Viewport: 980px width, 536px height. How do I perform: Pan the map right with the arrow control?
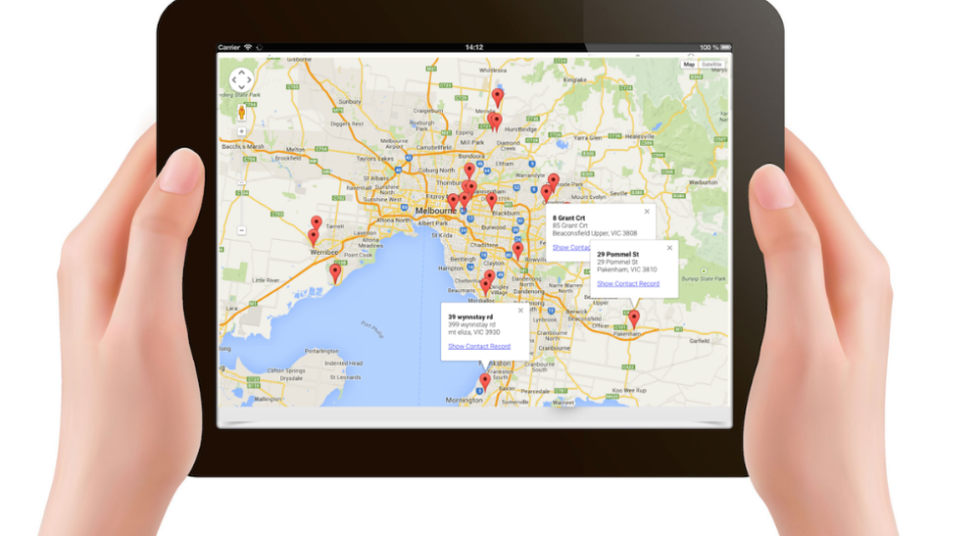click(x=249, y=80)
